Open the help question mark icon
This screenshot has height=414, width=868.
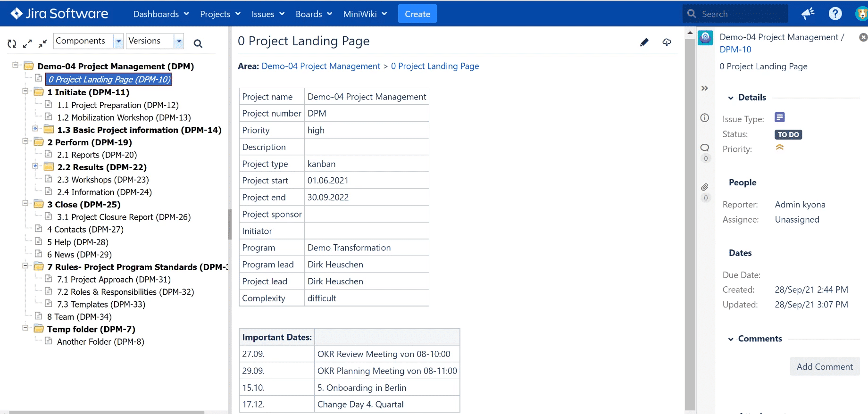(835, 14)
